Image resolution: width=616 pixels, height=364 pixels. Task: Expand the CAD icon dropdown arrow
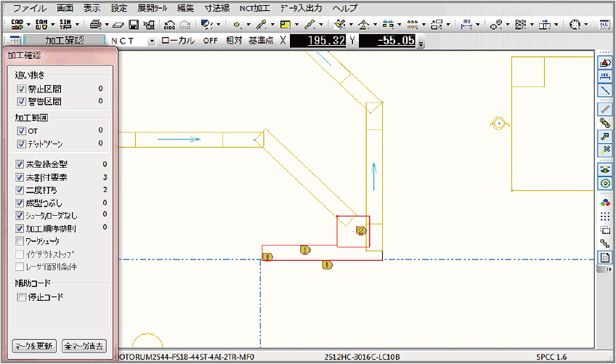click(x=28, y=25)
